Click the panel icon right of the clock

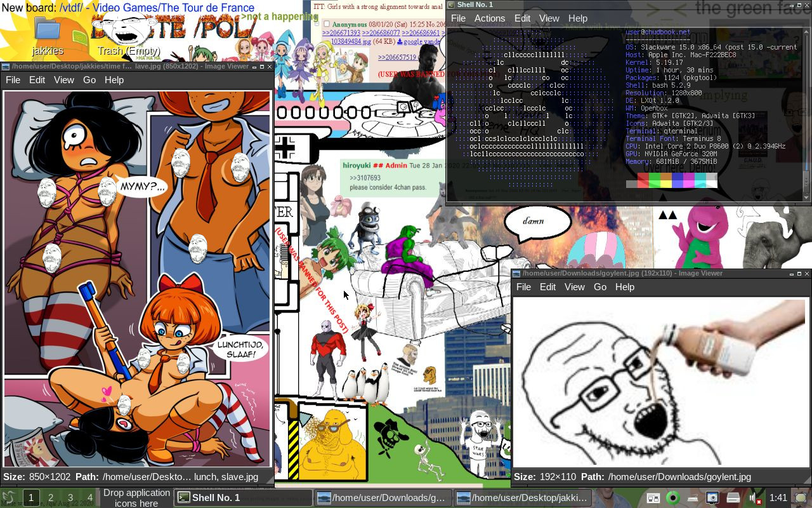tap(801, 498)
